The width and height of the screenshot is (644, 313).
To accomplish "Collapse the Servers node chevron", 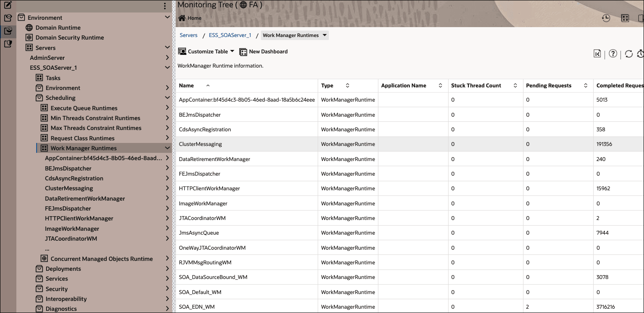I will pyautogui.click(x=167, y=47).
